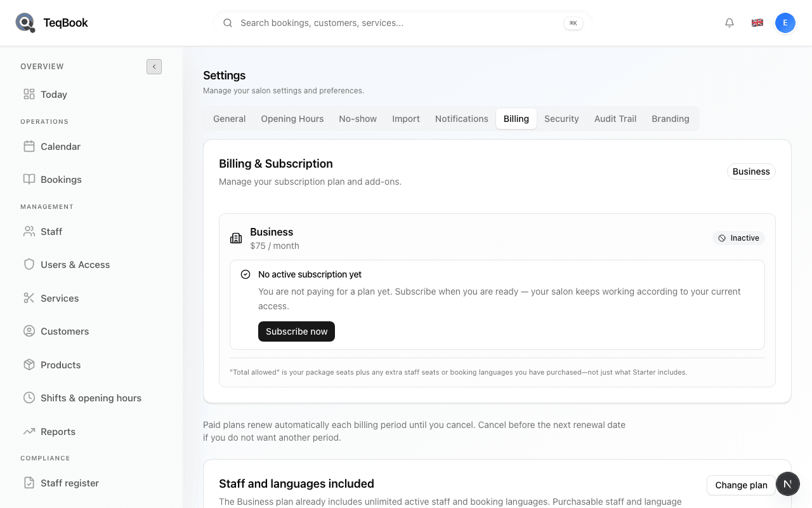Image resolution: width=812 pixels, height=508 pixels.
Task: Click the Services scissors icon
Action: (29, 298)
